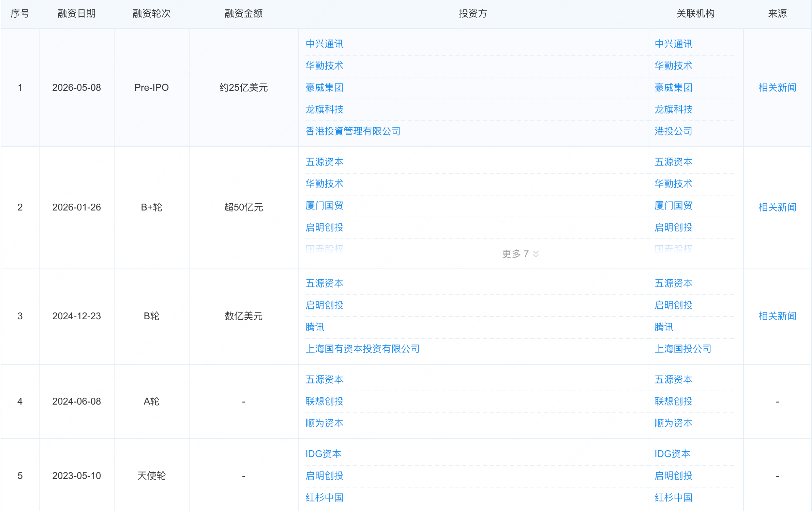Open IDG资本 in 关联机构 column
Image resolution: width=812 pixels, height=511 pixels.
[x=673, y=454]
